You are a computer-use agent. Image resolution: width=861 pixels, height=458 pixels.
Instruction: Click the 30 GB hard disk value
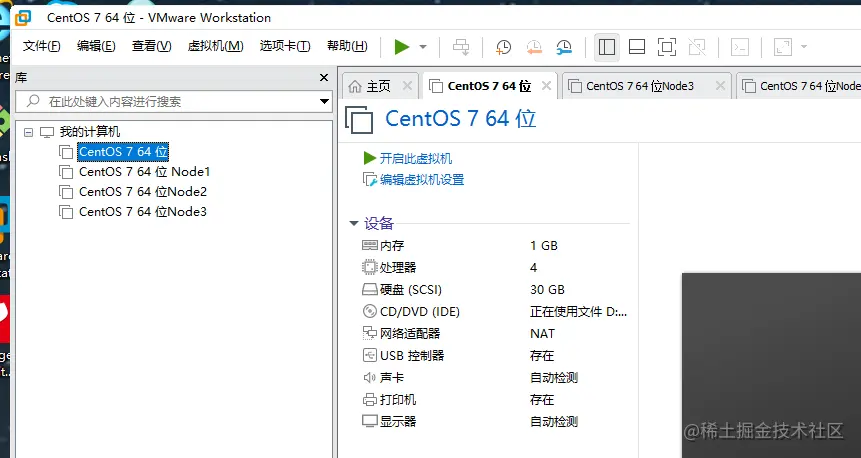(547, 289)
